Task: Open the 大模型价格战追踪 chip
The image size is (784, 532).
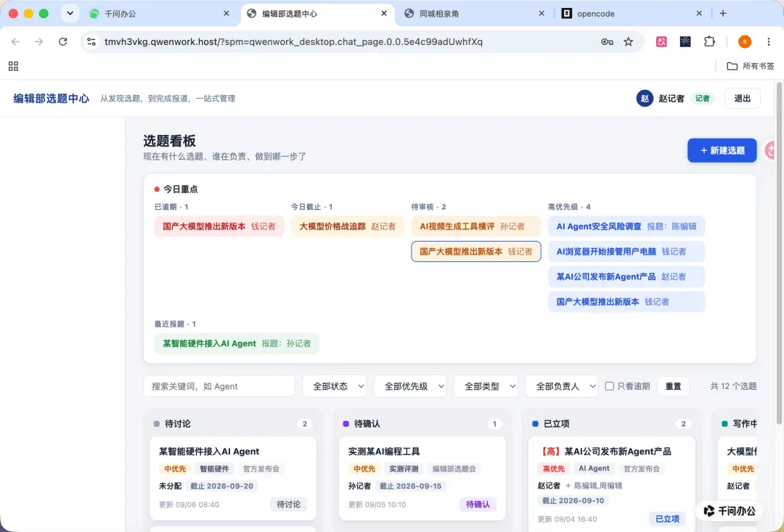Action: pos(348,226)
